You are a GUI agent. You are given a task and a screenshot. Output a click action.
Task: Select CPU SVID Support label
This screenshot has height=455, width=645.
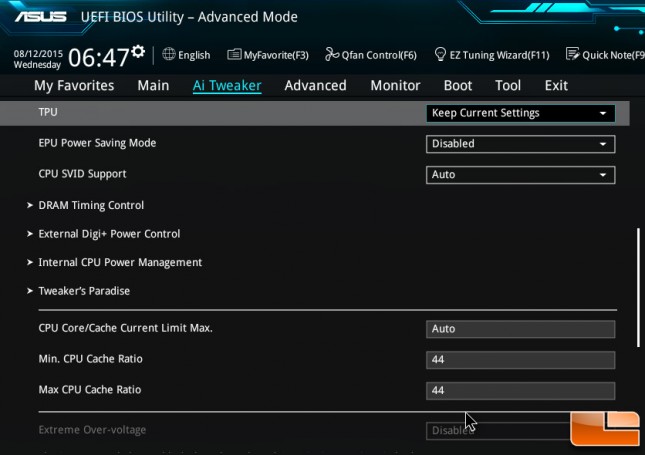pos(82,174)
